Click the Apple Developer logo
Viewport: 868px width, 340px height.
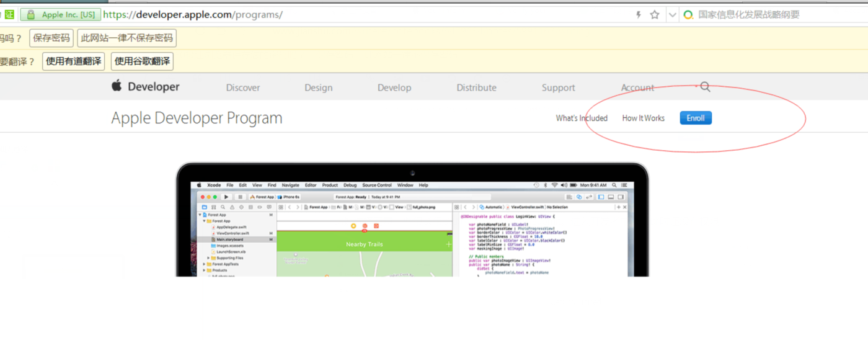[146, 87]
